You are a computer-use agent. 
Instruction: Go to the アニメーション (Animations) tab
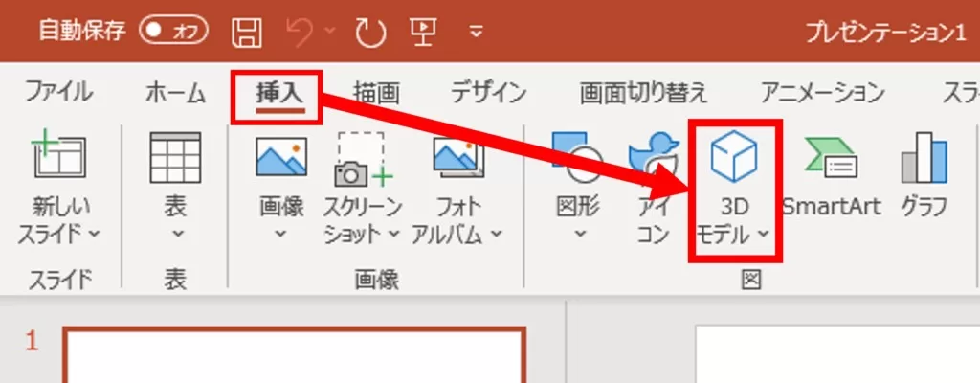click(822, 92)
